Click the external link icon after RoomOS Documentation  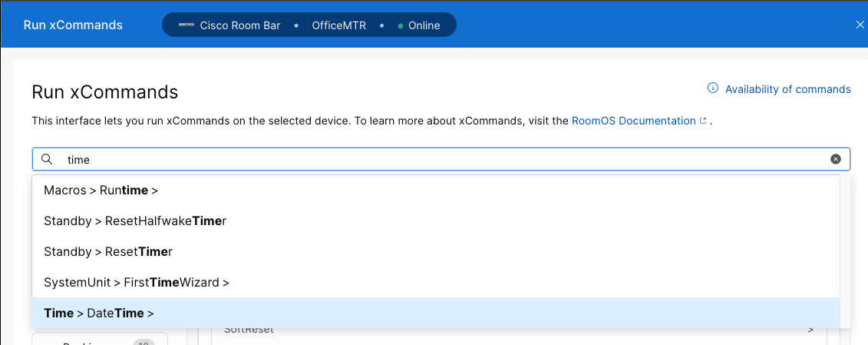703,121
